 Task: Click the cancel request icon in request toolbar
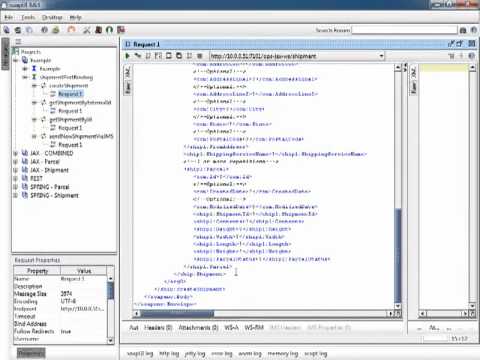tap(200, 56)
